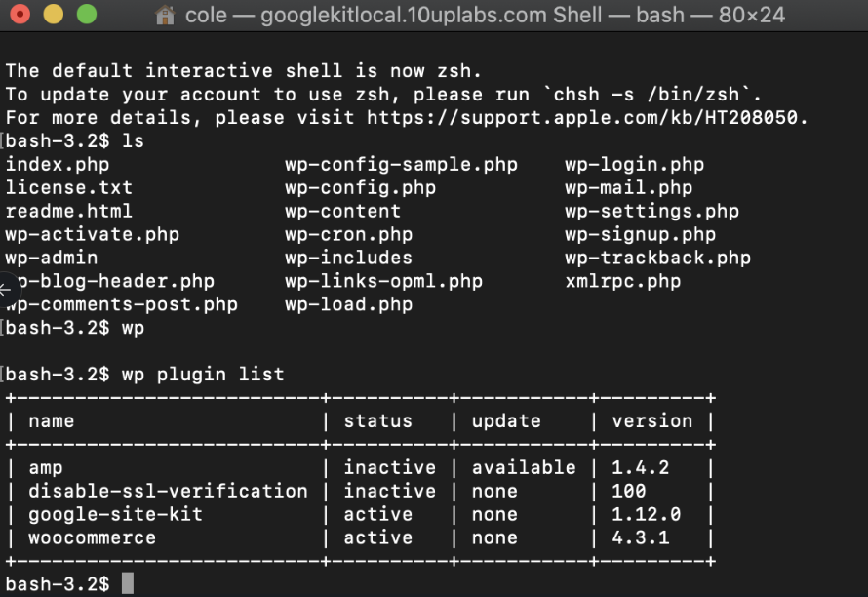Screen dimensions: 868x597
Task: Click the index.php filename text
Action: [58, 164]
